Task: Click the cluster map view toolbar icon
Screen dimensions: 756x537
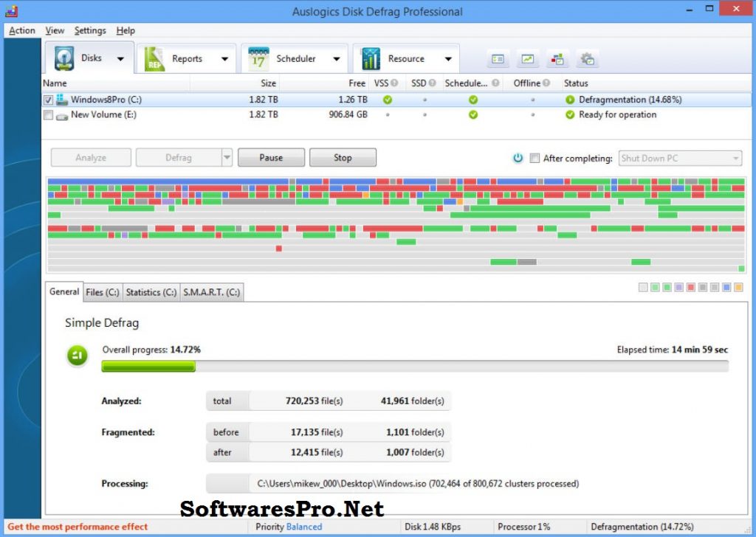Action: 497,58
